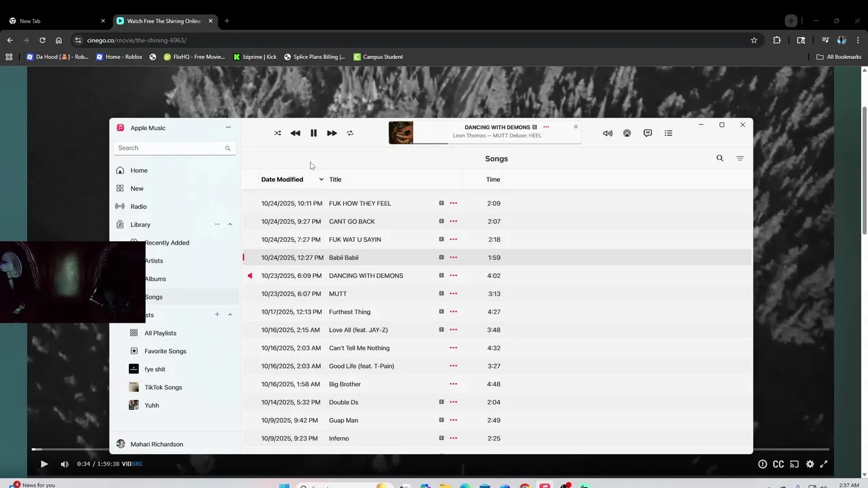Image resolution: width=868 pixels, height=488 pixels.
Task: Open more options for Big Brother
Action: click(453, 384)
